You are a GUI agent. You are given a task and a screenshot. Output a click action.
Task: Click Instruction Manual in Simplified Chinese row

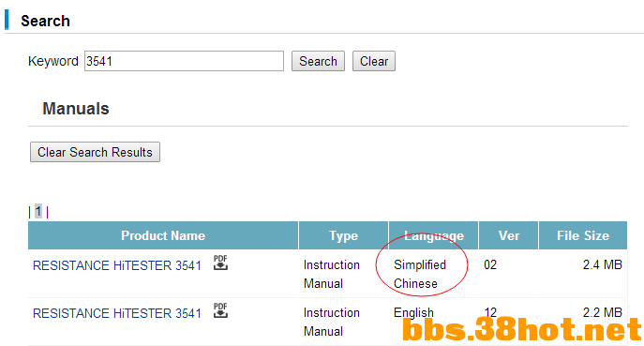(x=332, y=274)
